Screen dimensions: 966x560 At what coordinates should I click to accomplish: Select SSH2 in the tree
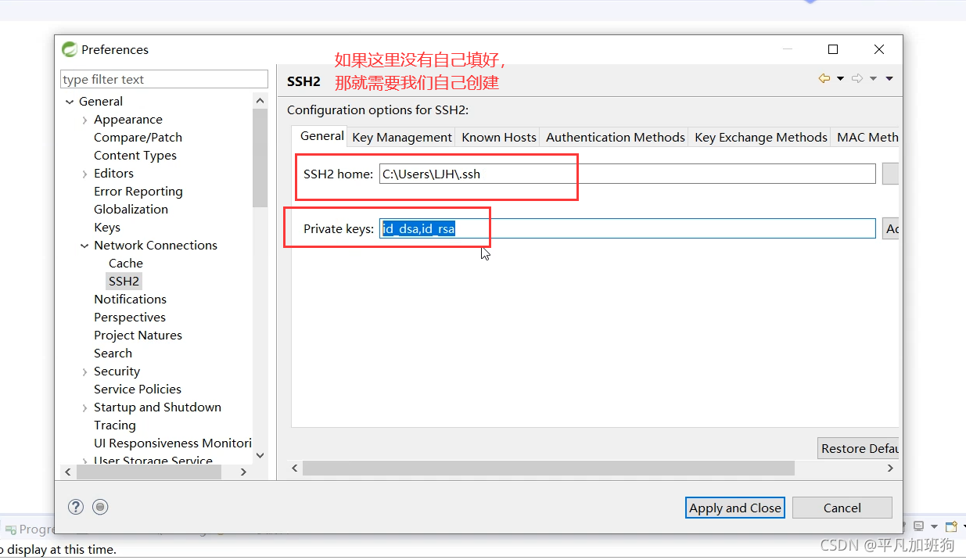(x=124, y=282)
